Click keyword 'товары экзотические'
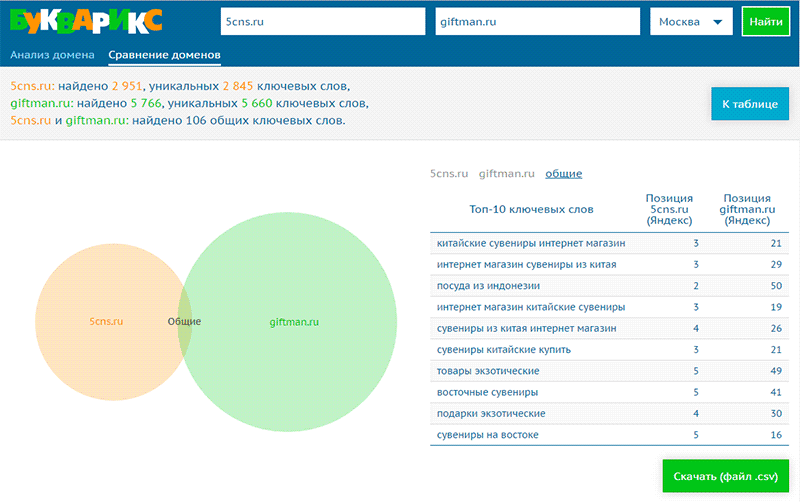800x502 pixels. (488, 371)
